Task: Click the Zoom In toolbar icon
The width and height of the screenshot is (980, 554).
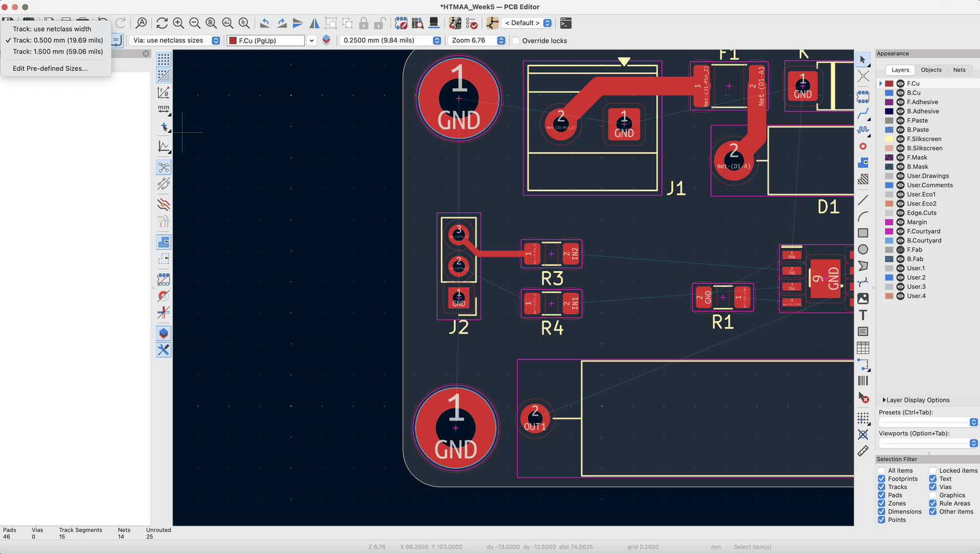Action: (178, 23)
